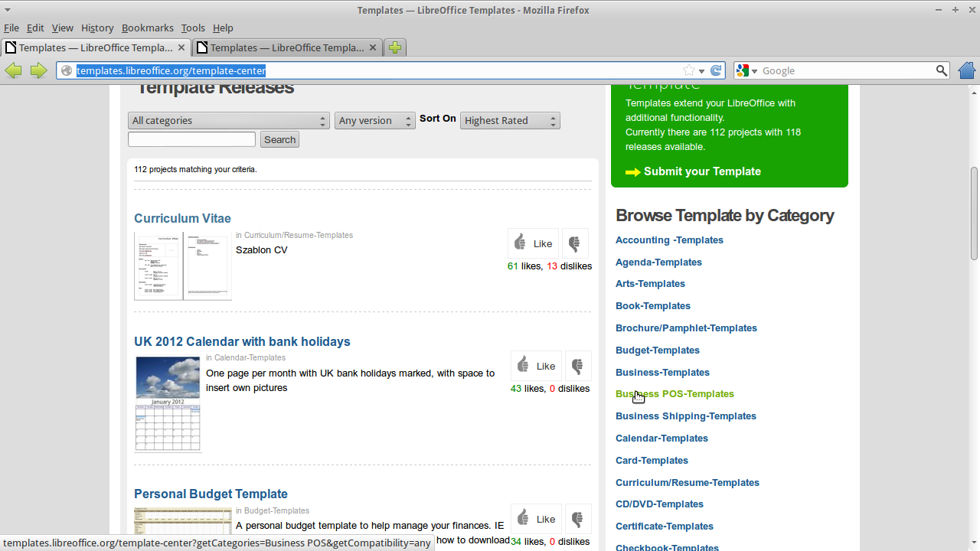Dislike the Curriculum Vitae template

575,243
